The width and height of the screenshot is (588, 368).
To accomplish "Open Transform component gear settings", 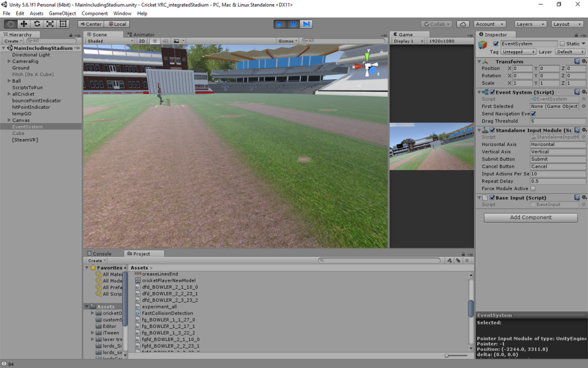I will point(584,61).
